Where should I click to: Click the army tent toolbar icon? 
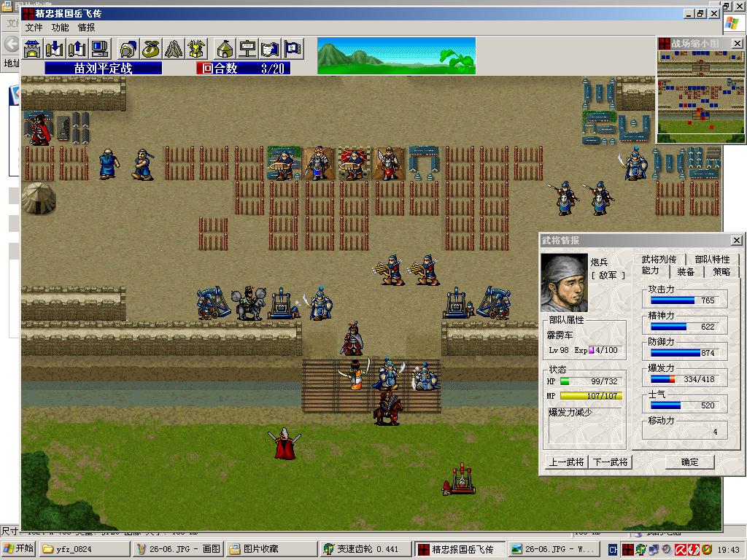225,49
